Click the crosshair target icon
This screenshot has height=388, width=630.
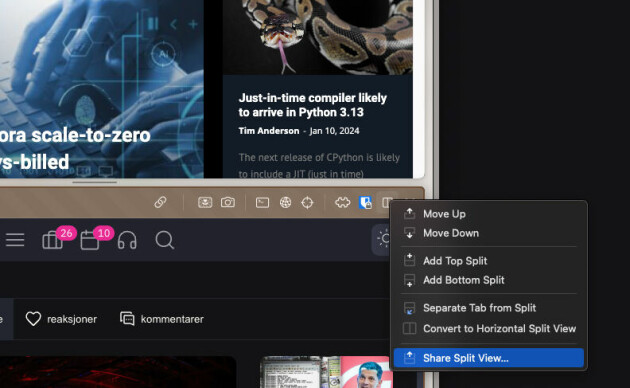pyautogui.click(x=307, y=202)
